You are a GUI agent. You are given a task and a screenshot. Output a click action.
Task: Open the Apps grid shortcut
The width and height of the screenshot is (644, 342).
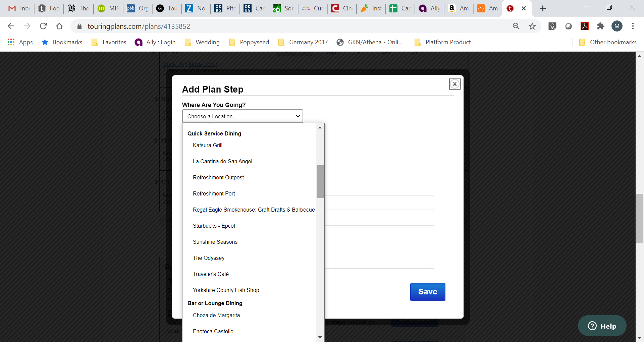20,42
